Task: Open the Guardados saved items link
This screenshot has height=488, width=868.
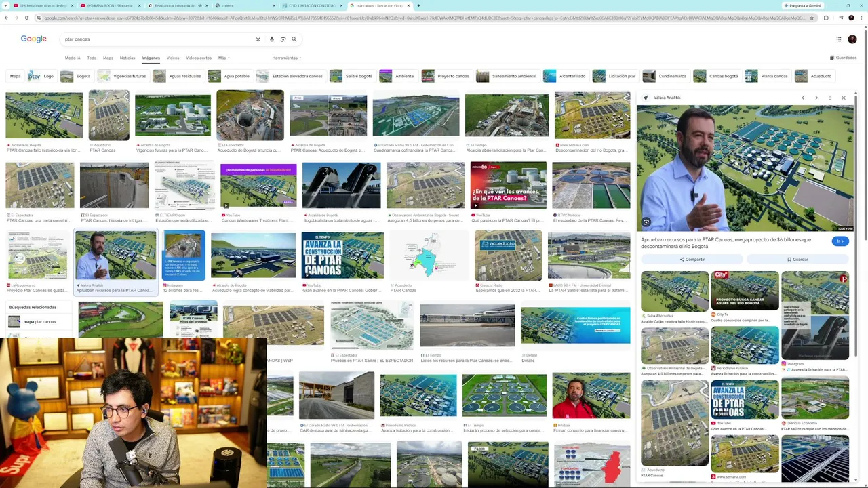Action: pos(843,58)
